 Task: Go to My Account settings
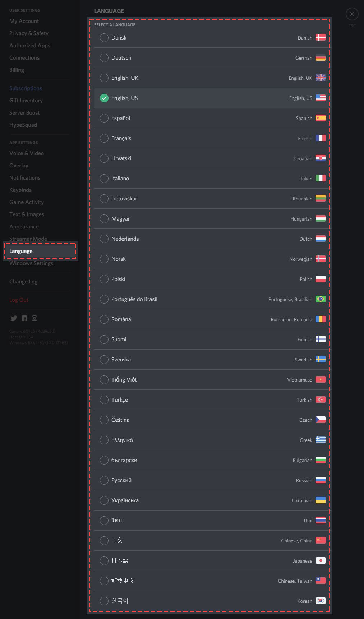pyautogui.click(x=24, y=21)
